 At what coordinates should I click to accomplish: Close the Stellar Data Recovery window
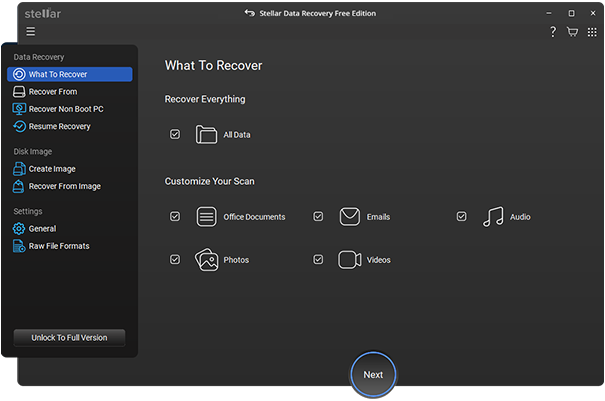tap(593, 13)
